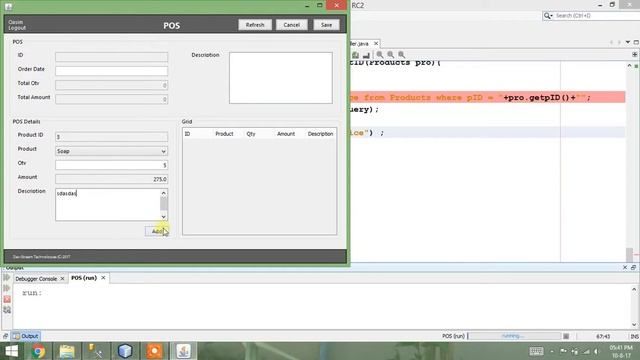
Task: Select the ID column header in Grid
Action: [x=187, y=134]
